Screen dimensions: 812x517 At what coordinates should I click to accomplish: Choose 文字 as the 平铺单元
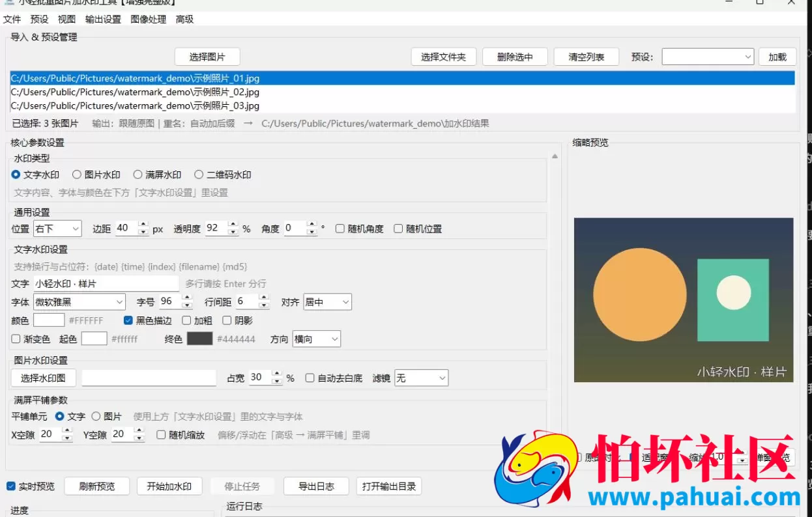[x=70, y=416]
